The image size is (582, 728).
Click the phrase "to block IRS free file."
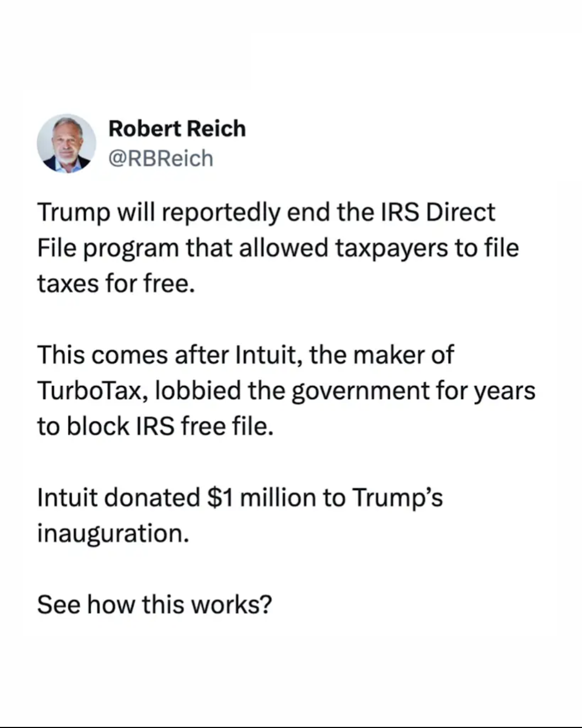155,426
